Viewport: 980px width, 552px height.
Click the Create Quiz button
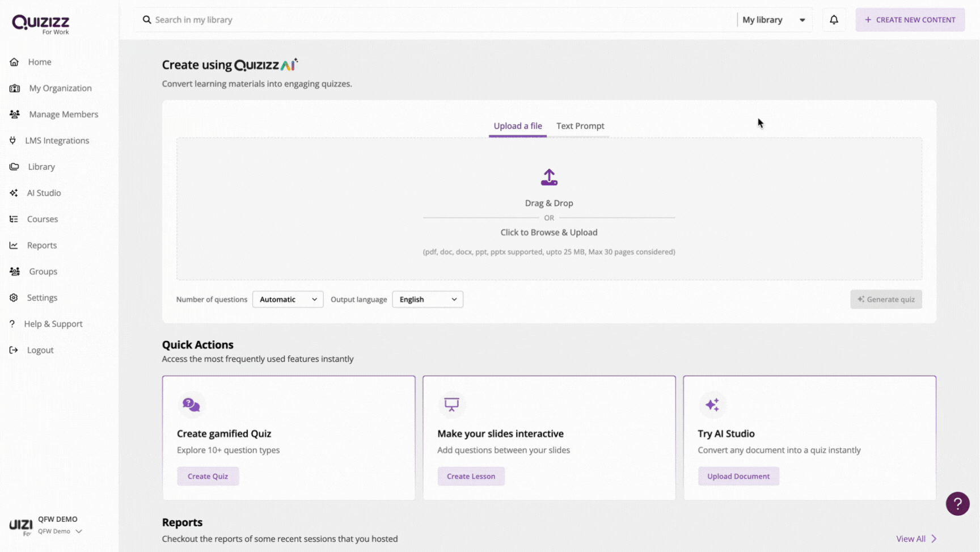pos(208,477)
